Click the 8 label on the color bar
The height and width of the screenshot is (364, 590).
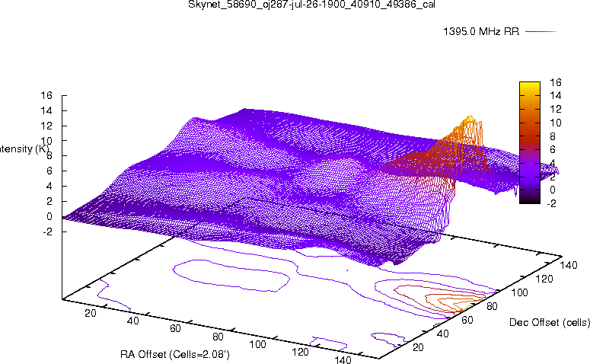[x=553, y=136]
